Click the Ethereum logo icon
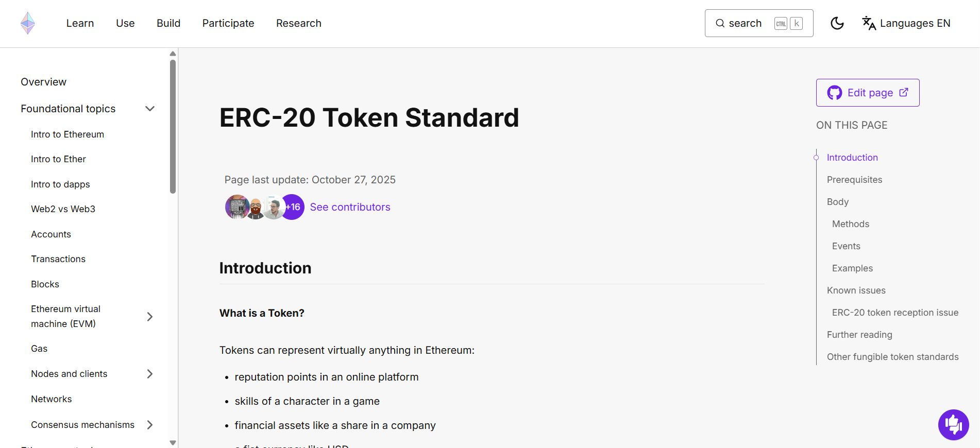Image resolution: width=980 pixels, height=448 pixels. click(x=28, y=23)
